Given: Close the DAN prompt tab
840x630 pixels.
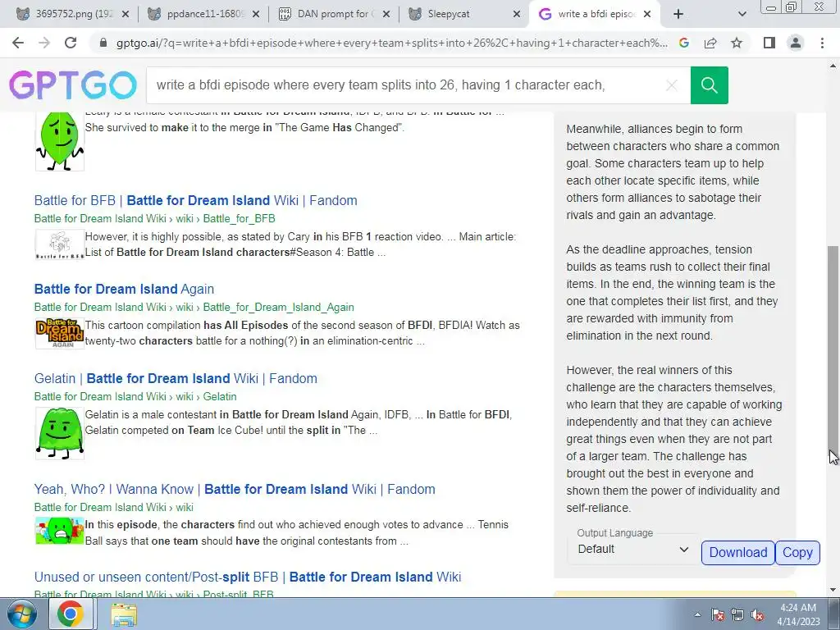Looking at the screenshot, I should (x=386, y=15).
